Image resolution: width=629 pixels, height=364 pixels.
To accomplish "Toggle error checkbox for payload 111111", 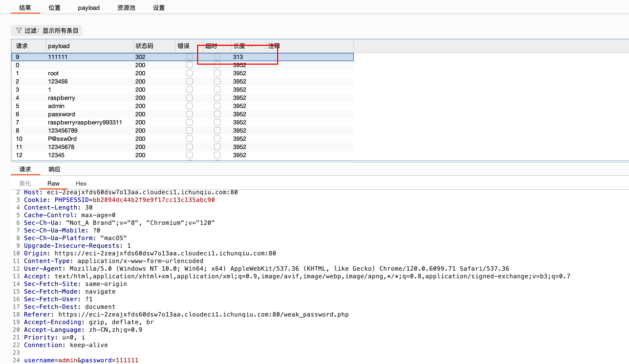I will click(x=189, y=57).
